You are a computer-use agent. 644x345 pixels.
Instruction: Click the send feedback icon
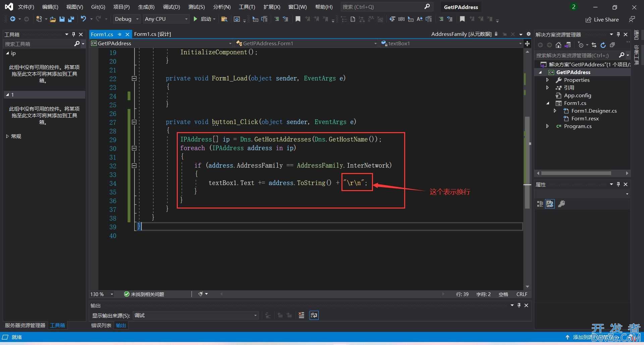click(632, 19)
